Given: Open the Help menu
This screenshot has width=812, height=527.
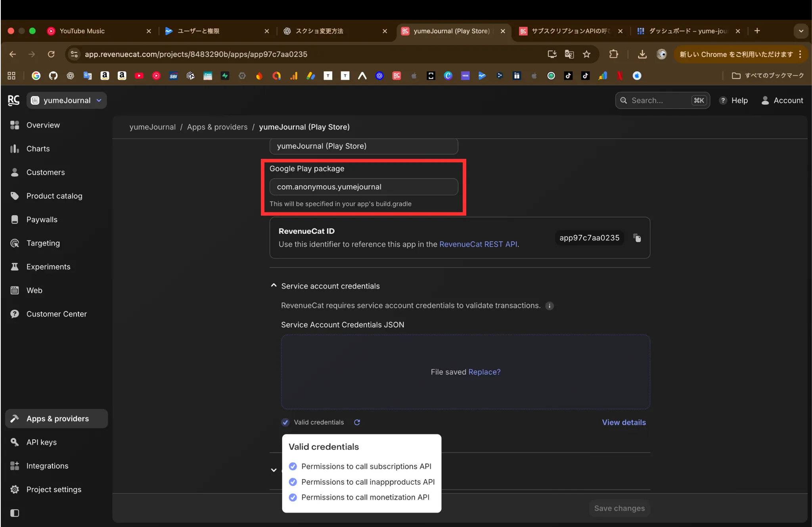Looking at the screenshot, I should click(734, 100).
